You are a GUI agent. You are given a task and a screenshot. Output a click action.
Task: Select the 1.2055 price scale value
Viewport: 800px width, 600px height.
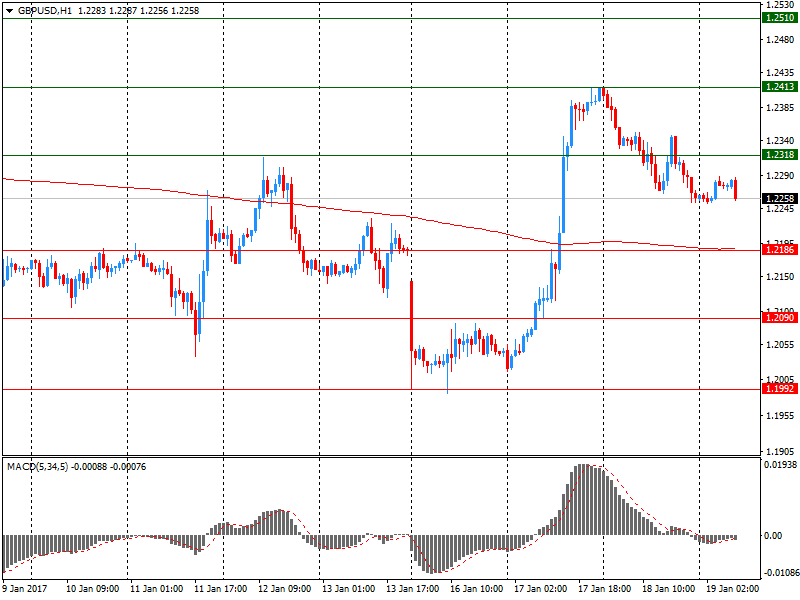coord(780,345)
